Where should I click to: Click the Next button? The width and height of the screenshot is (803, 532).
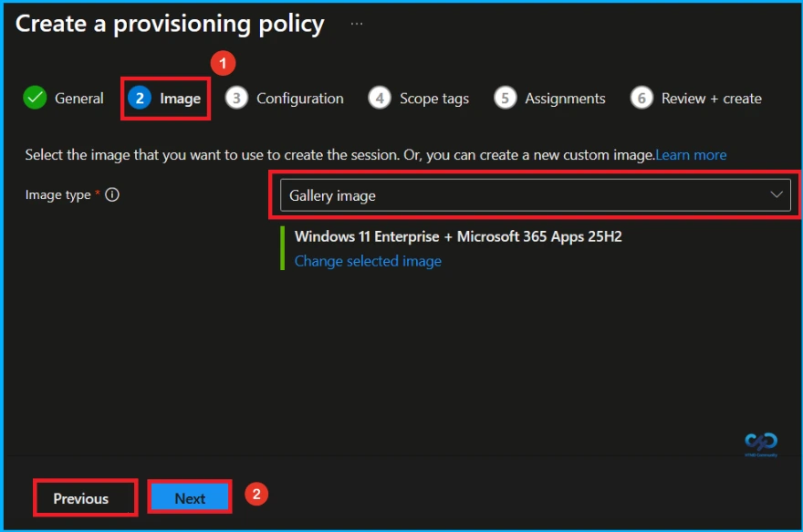(189, 498)
